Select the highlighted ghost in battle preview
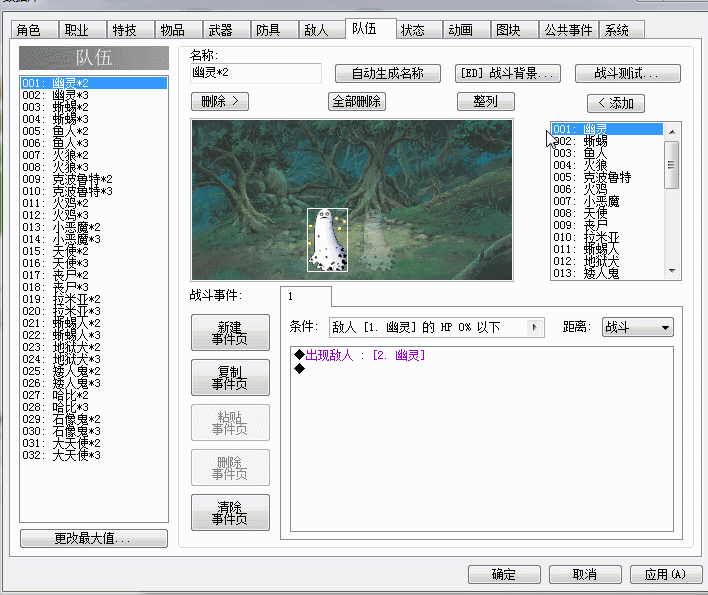 click(x=327, y=240)
